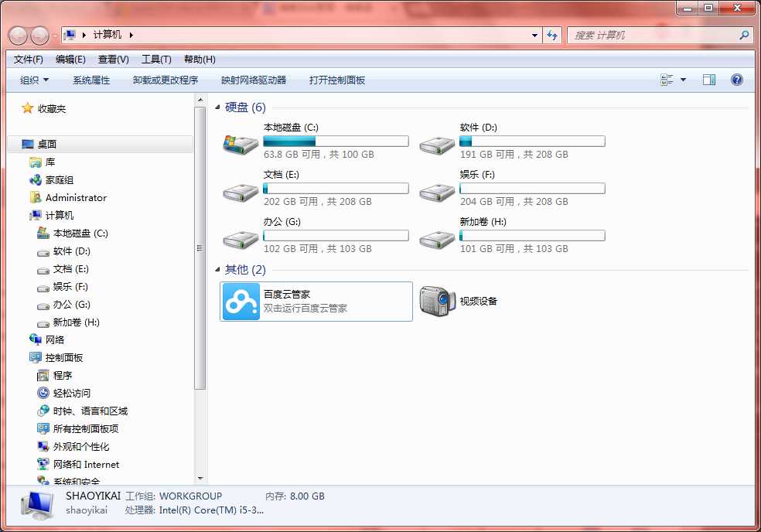Image resolution: width=761 pixels, height=532 pixels.
Task: Collapse the 其他 (2) group
Action: point(217,269)
